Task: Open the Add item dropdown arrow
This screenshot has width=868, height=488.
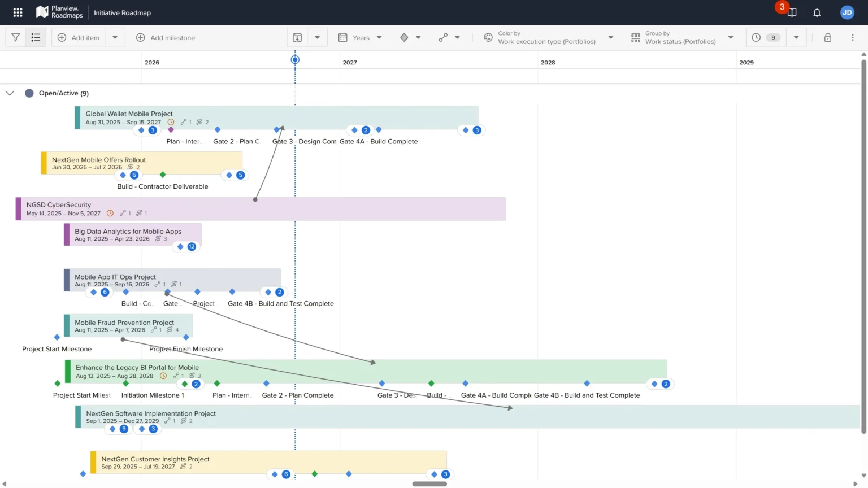Action: (115, 37)
